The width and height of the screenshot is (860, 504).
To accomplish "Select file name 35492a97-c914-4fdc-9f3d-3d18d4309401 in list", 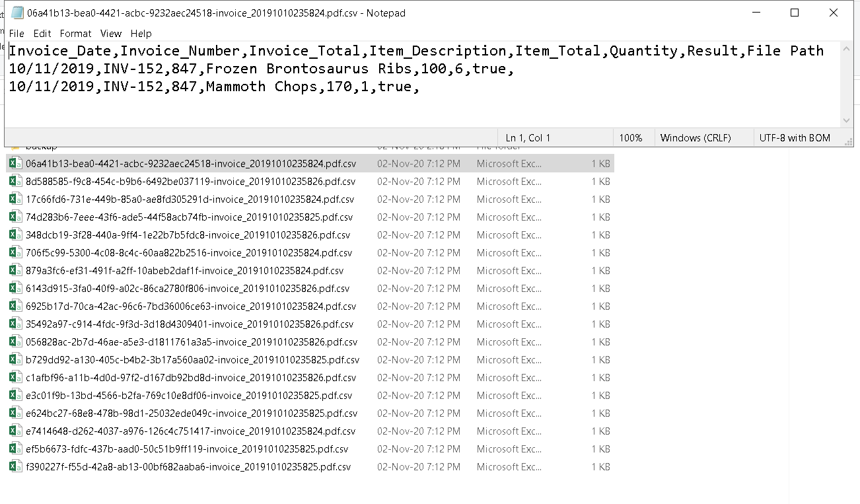I will point(190,324).
